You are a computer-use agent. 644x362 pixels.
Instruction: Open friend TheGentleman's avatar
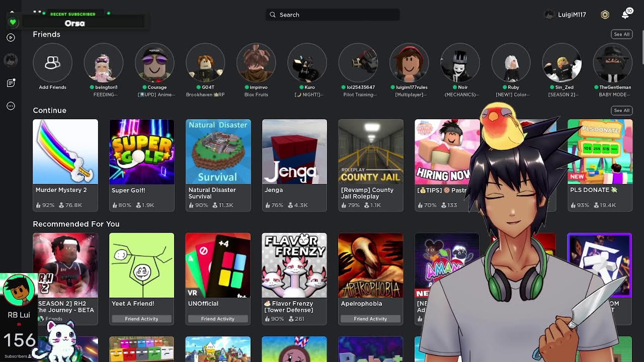coord(612,63)
